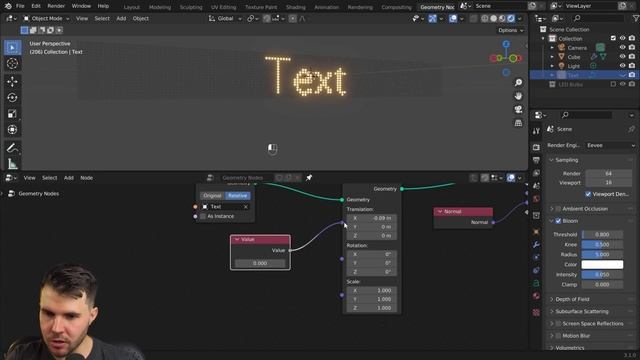Open the File menu
The height and width of the screenshot is (360, 640).
(20, 6)
